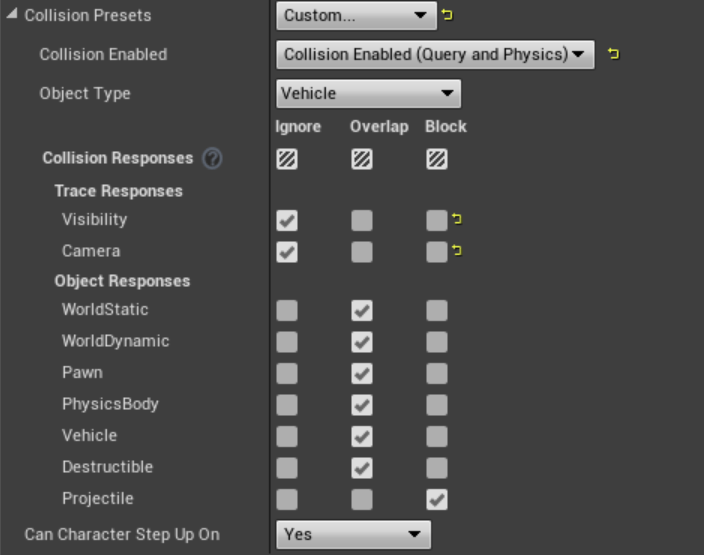This screenshot has width=704, height=555.
Task: Set Destructible response to Ignore
Action: 287,467
